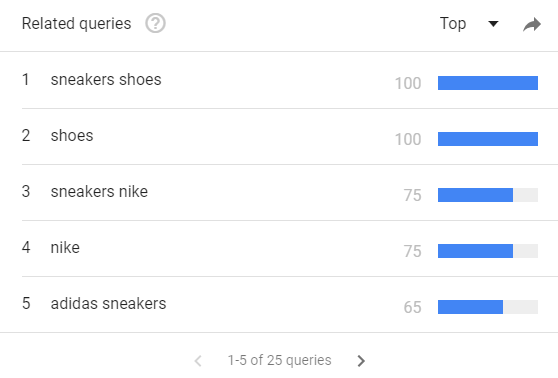Image resolution: width=558 pixels, height=378 pixels.
Task: Click the Related queries heading
Action: pos(77,23)
